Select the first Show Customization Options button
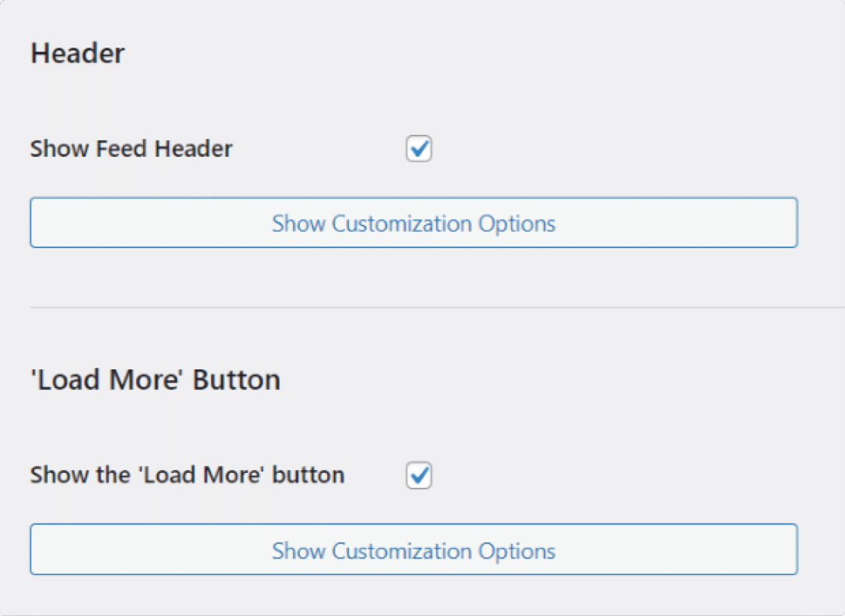This screenshot has width=845, height=616. click(414, 222)
